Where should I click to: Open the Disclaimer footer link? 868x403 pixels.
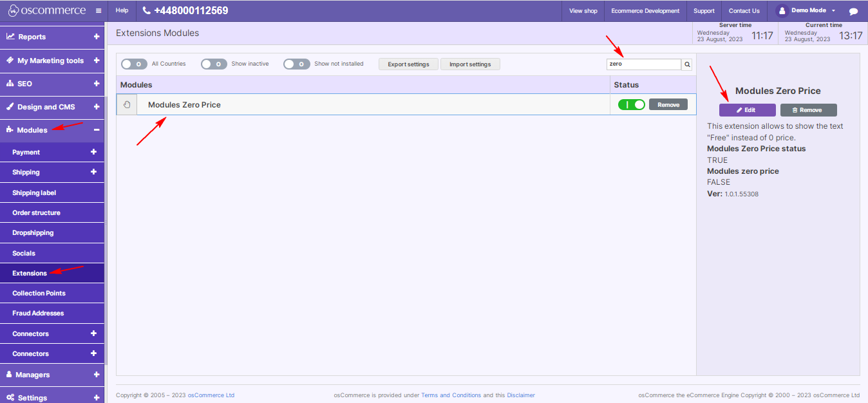(521, 395)
